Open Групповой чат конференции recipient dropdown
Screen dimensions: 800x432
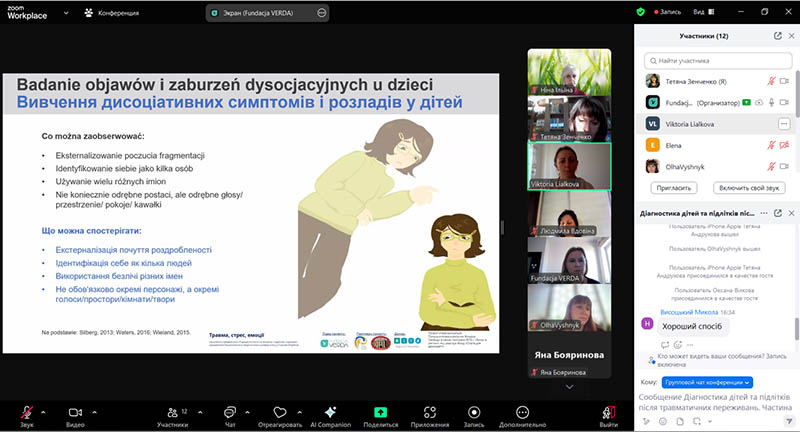(x=707, y=382)
